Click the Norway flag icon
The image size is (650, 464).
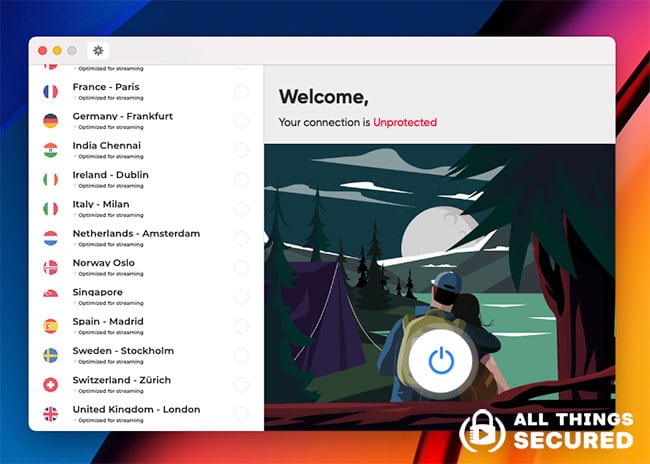51,267
